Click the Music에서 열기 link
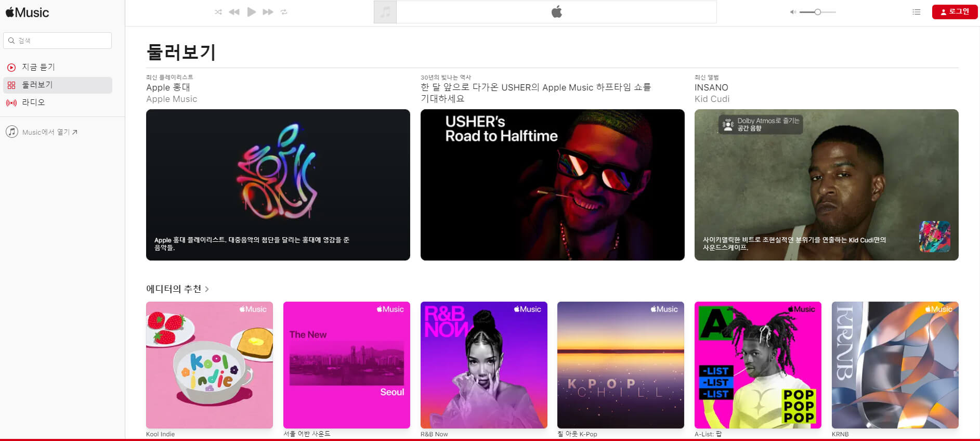The width and height of the screenshot is (980, 441). click(x=49, y=132)
